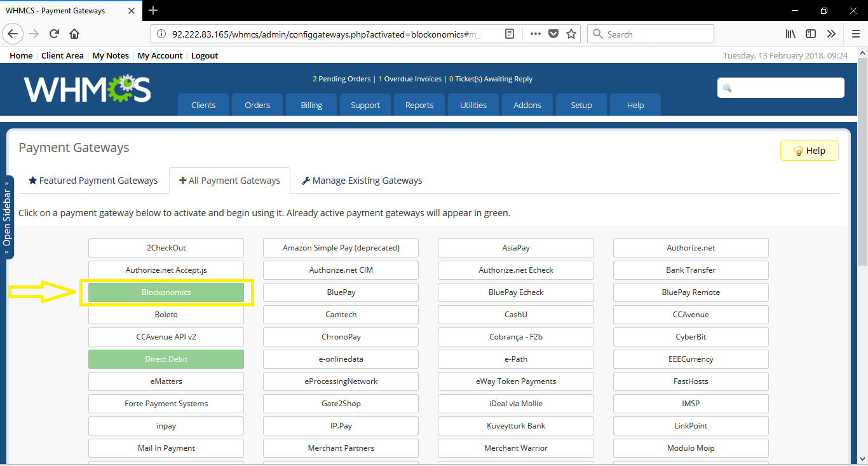This screenshot has width=868, height=466.
Task: Open the browser home page
Action: pos(74,34)
